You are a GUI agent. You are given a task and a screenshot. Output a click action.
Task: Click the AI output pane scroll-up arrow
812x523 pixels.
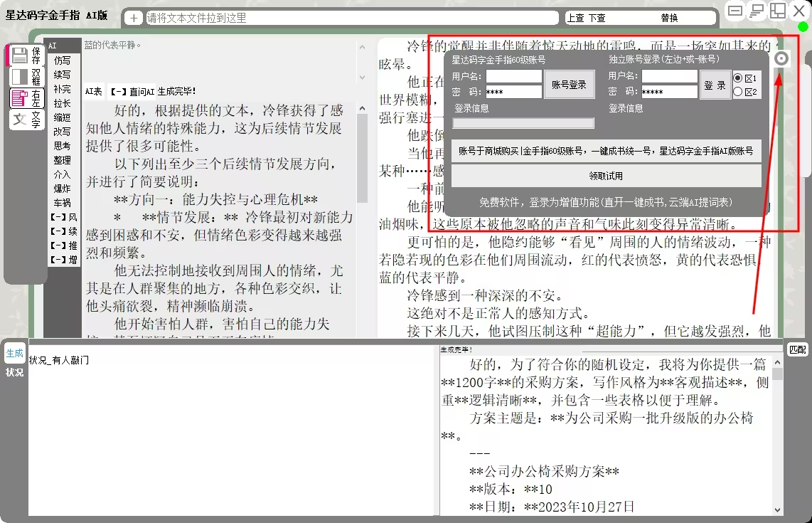(x=363, y=108)
